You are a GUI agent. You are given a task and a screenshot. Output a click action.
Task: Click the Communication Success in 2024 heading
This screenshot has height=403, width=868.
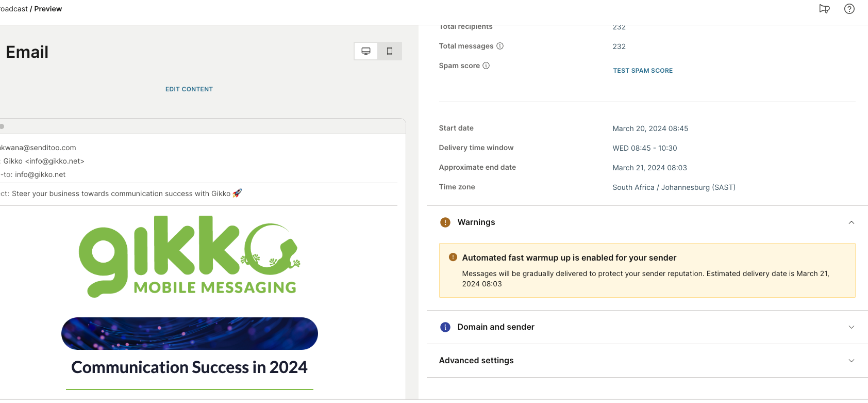pyautogui.click(x=189, y=367)
